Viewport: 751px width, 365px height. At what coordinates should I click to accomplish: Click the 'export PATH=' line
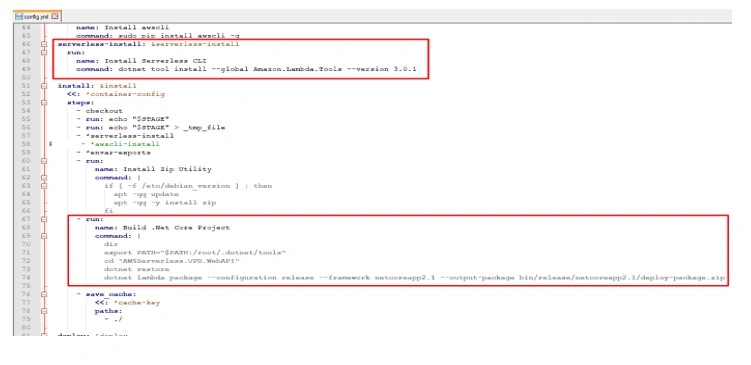(195, 252)
